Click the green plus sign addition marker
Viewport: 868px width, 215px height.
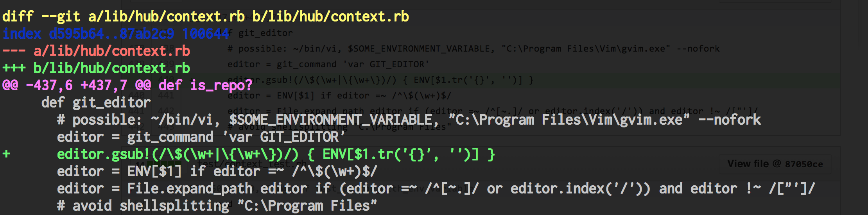point(6,154)
